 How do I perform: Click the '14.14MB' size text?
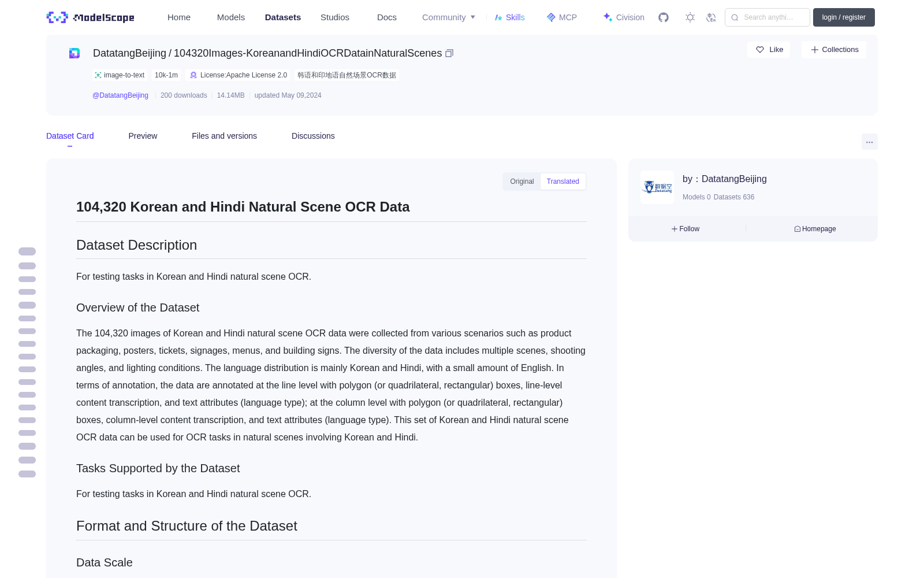231,95
